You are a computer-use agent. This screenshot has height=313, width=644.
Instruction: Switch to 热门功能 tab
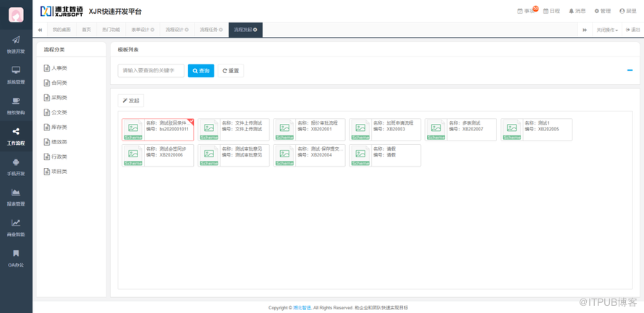coord(111,30)
